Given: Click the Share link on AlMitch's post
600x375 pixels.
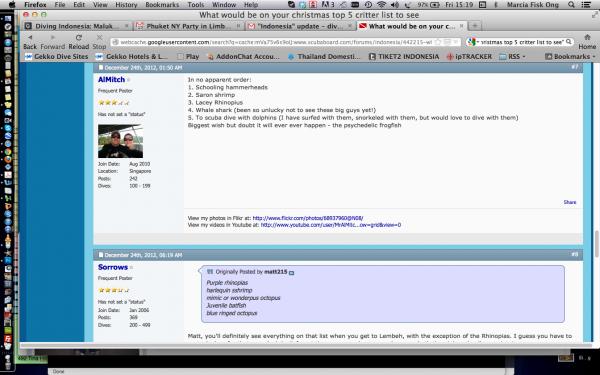Looking at the screenshot, I should (569, 202).
